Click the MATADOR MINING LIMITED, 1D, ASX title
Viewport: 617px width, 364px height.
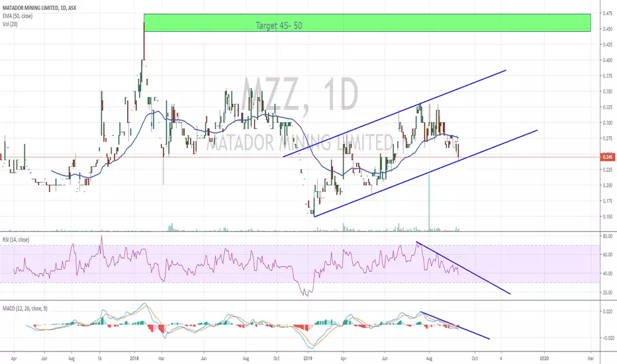[39, 8]
